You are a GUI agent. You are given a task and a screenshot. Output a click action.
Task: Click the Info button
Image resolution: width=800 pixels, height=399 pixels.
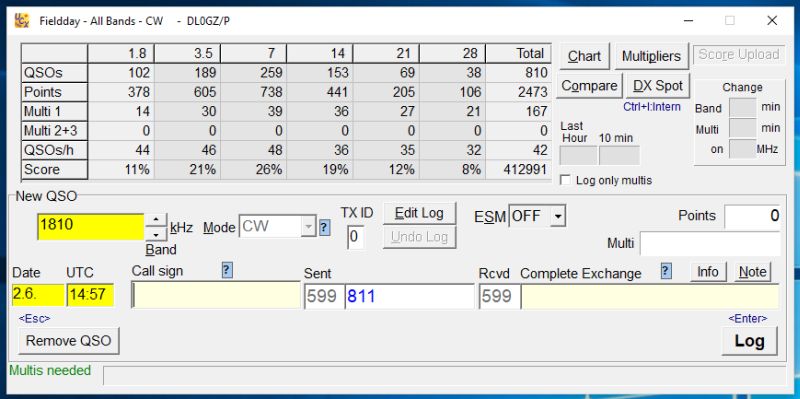click(x=708, y=272)
